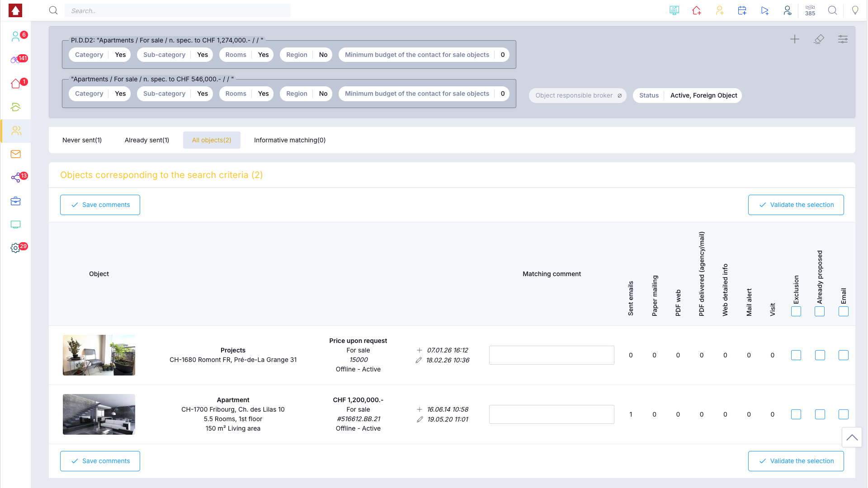Click top Save comments button

coord(100,205)
